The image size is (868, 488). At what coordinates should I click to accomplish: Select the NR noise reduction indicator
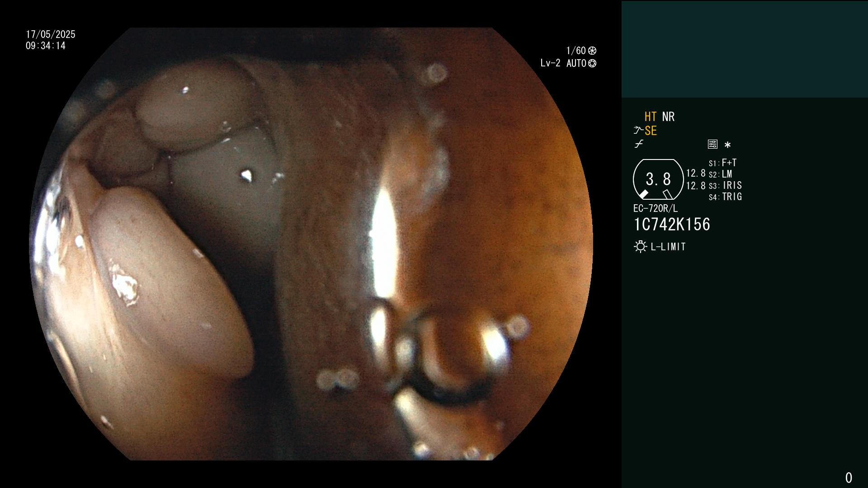point(668,117)
